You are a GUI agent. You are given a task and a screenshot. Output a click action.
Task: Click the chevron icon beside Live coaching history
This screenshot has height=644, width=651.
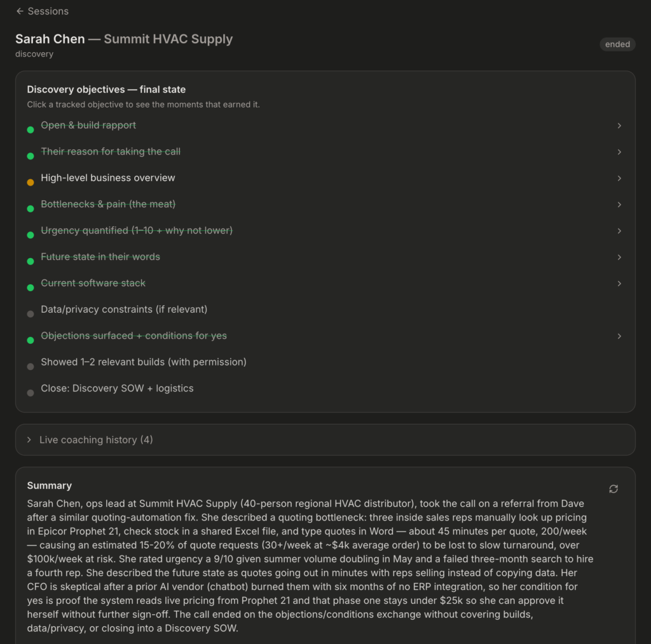click(x=29, y=440)
